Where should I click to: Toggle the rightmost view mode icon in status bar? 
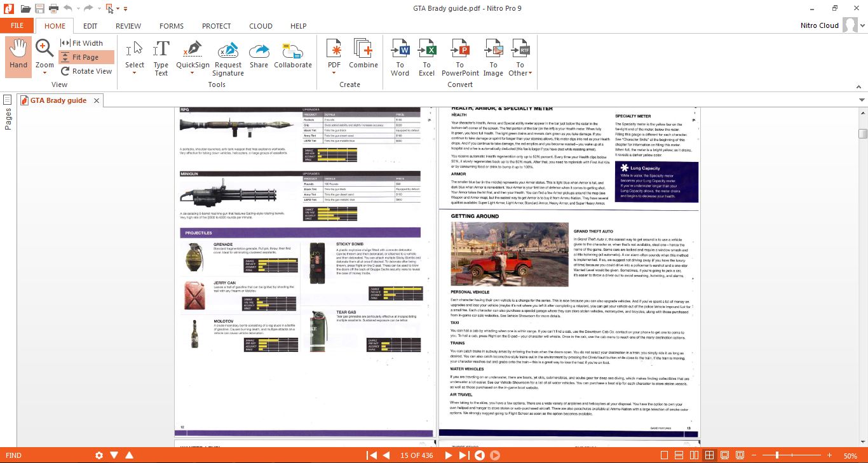click(x=740, y=455)
